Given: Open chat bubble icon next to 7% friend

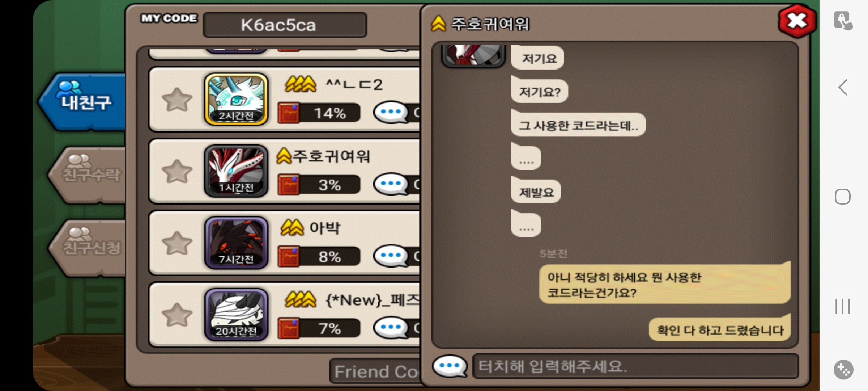Looking at the screenshot, I should point(391,328).
